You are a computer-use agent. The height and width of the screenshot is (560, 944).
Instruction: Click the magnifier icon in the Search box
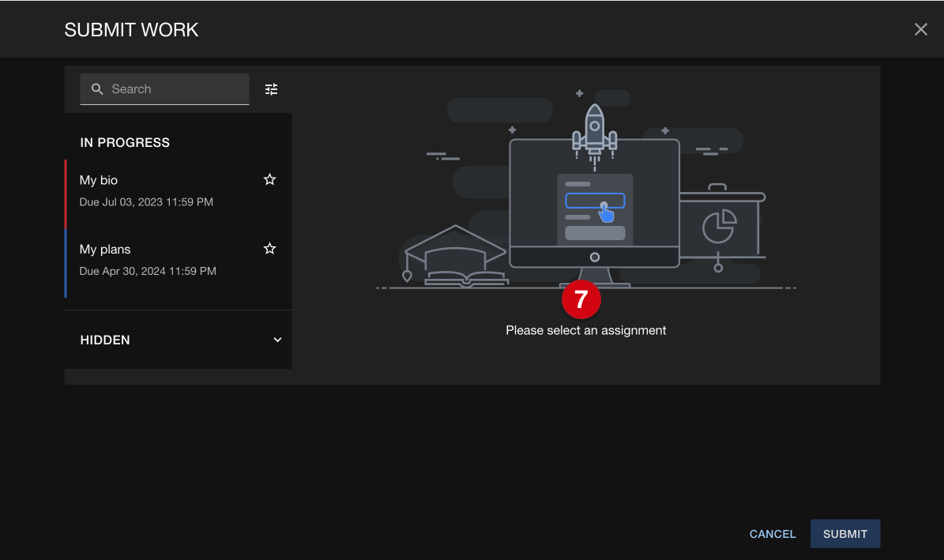click(x=97, y=89)
